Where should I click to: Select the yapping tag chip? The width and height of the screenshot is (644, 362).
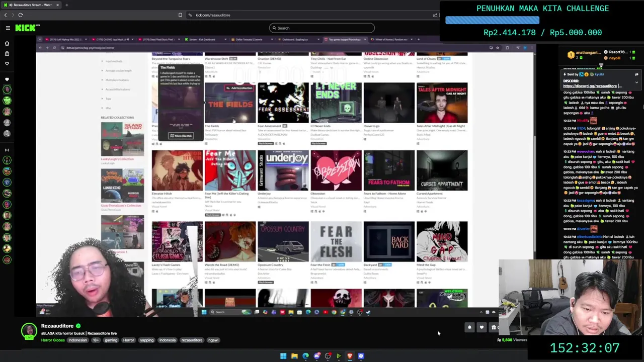(146, 340)
